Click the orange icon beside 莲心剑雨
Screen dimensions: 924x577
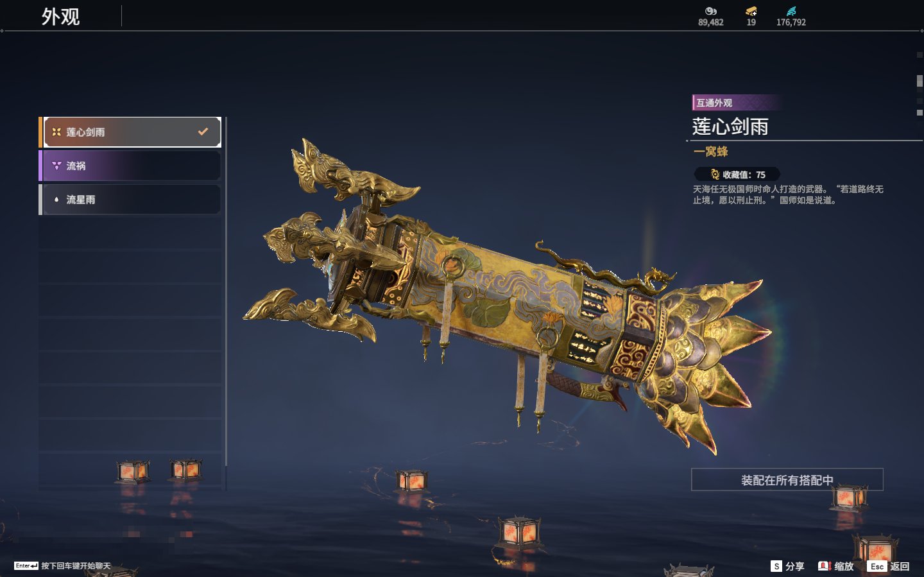pos(56,132)
